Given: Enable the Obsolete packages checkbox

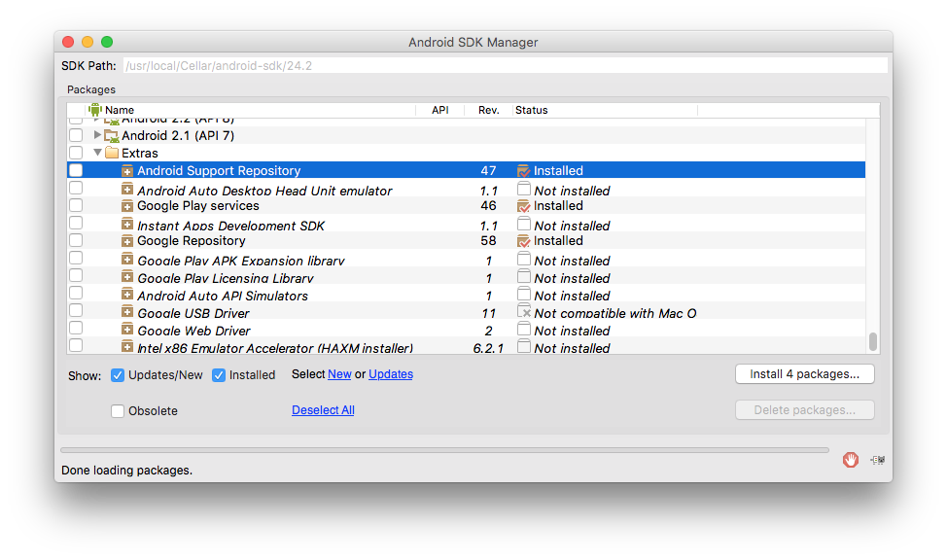Looking at the screenshot, I should pos(117,410).
